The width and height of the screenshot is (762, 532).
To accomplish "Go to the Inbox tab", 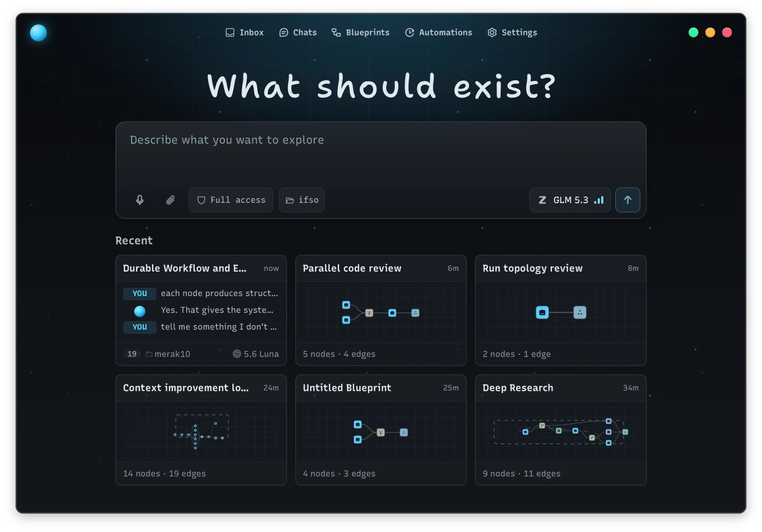I will pyautogui.click(x=245, y=33).
